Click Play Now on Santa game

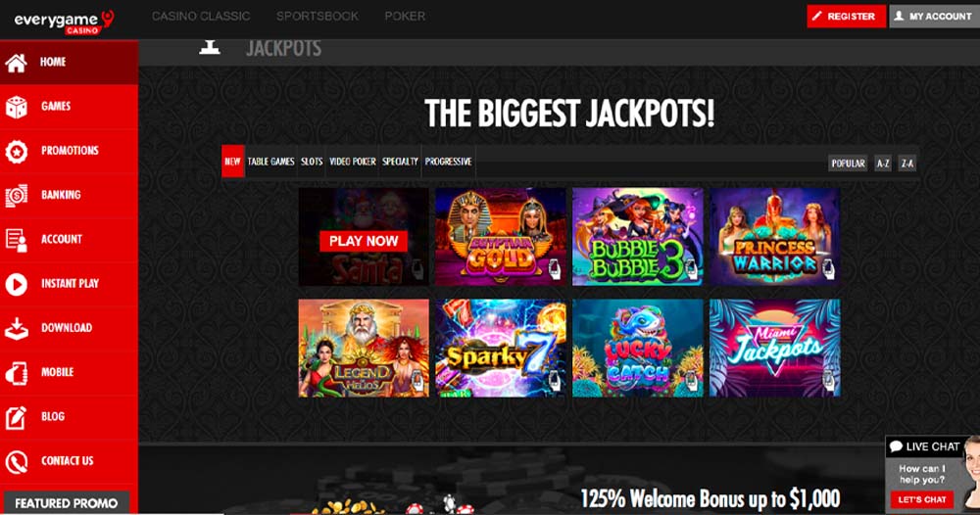[x=364, y=241]
